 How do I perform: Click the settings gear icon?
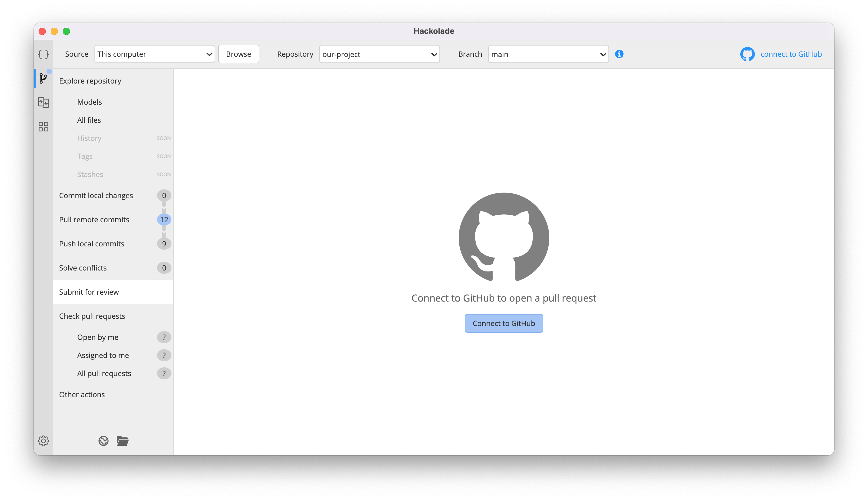(x=43, y=441)
